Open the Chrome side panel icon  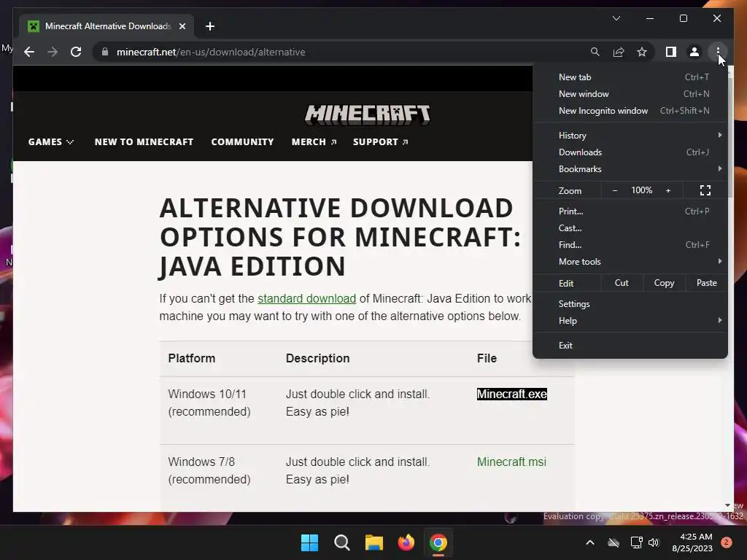point(671,52)
